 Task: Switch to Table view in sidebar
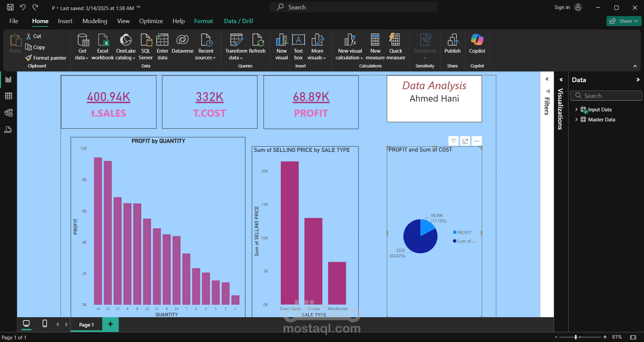pyautogui.click(x=9, y=96)
